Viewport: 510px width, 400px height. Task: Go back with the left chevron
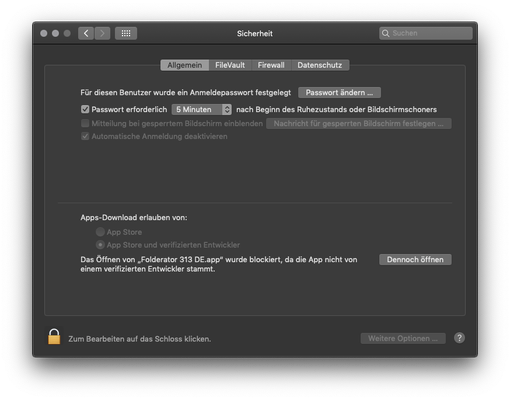pyautogui.click(x=86, y=33)
